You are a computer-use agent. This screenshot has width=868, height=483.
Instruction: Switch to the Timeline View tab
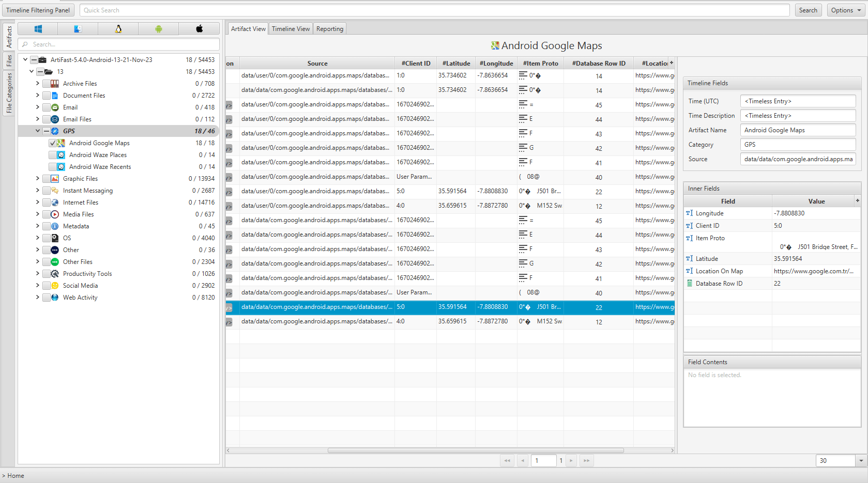click(291, 29)
